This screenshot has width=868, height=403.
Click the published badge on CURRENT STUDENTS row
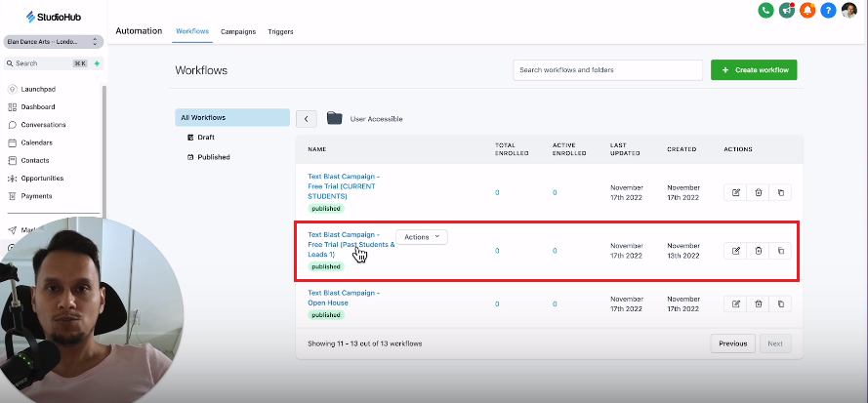pos(326,209)
